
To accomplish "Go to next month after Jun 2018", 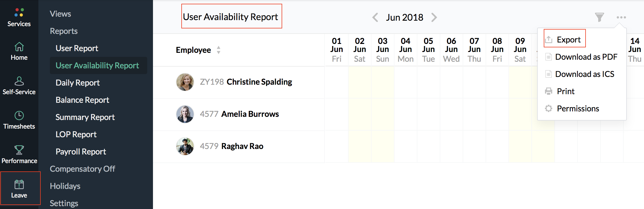I will [434, 17].
